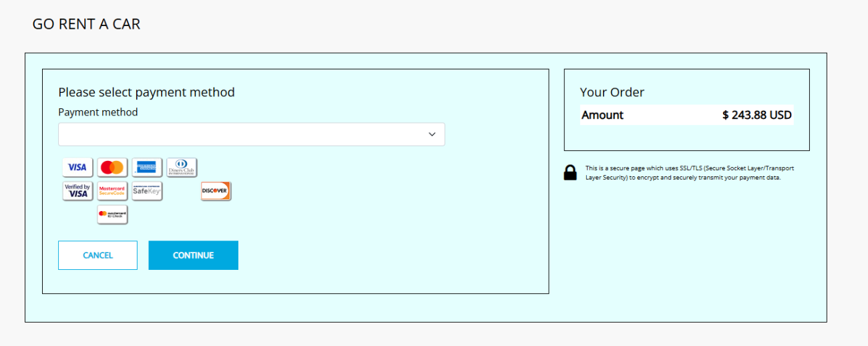The image size is (868, 346).
Task: Click the Please select payment method heading
Action: pos(146,92)
